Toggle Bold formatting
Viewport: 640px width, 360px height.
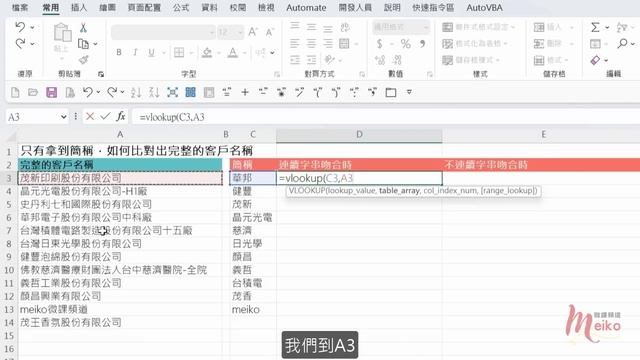(119, 52)
